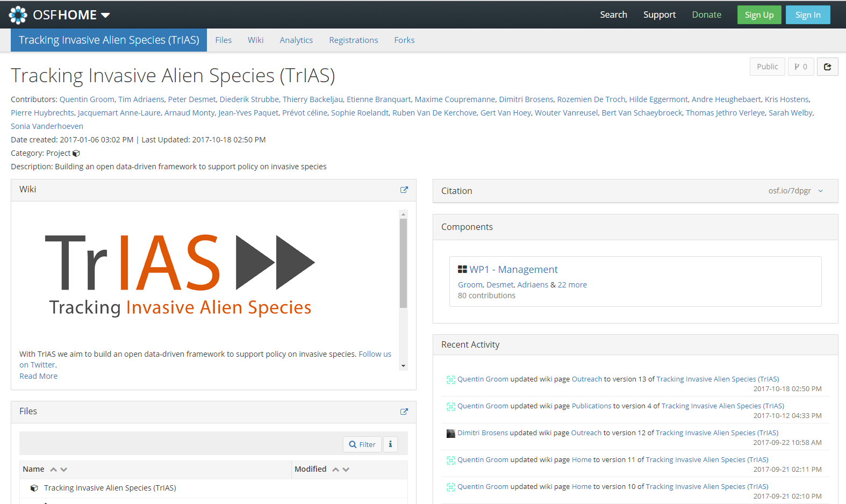This screenshot has width=846, height=504.
Task: Click the TrIAS logo image in wiki
Action: (180, 275)
